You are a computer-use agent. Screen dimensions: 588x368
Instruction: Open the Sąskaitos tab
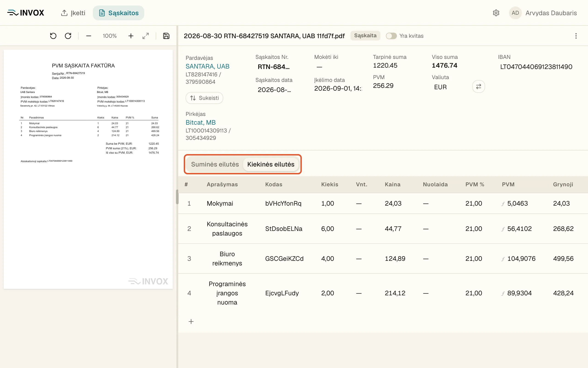click(119, 13)
